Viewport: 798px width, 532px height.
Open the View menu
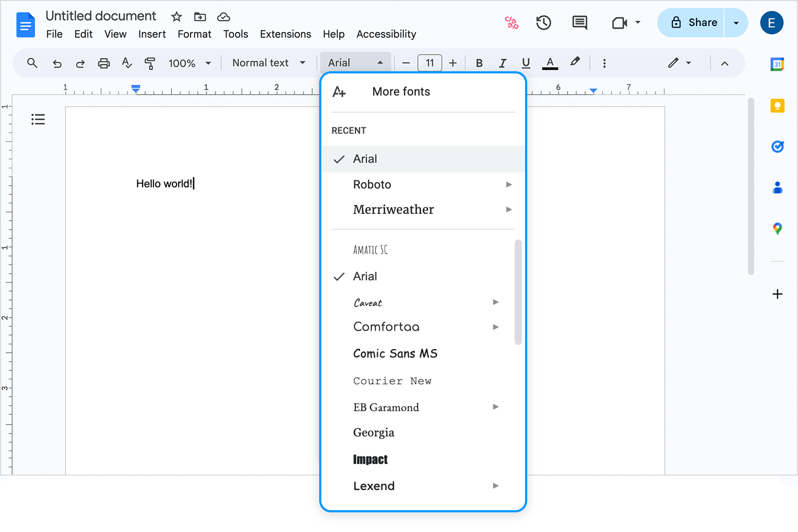point(115,34)
